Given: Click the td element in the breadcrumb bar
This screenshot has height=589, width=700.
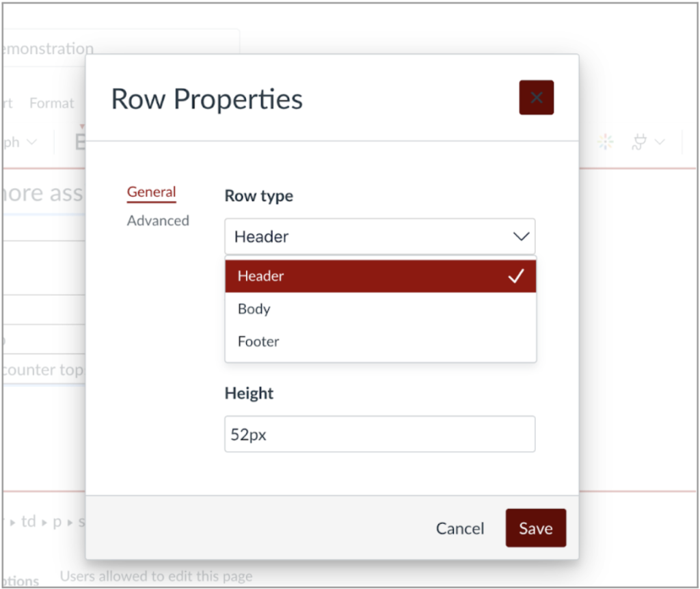Looking at the screenshot, I should 28,521.
